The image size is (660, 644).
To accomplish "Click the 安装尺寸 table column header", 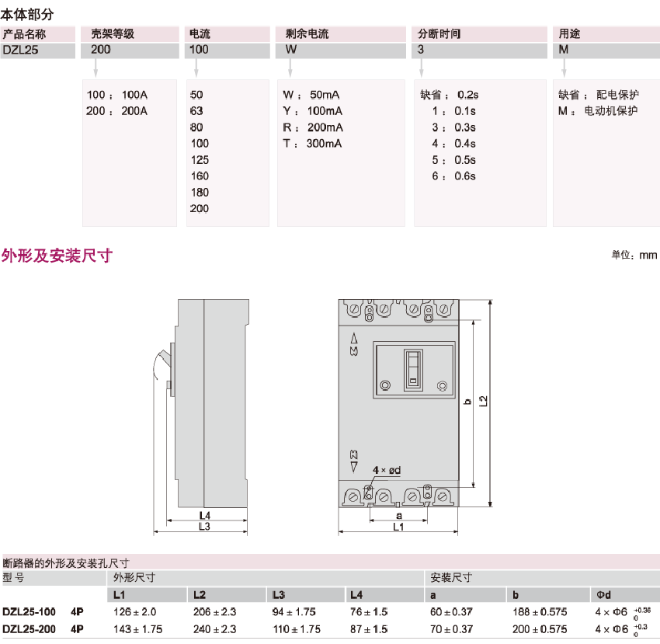I will (x=450, y=578).
